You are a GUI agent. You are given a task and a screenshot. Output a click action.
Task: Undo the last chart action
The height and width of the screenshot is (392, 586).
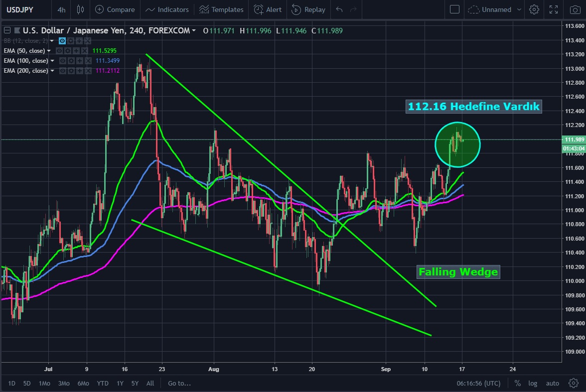339,9
